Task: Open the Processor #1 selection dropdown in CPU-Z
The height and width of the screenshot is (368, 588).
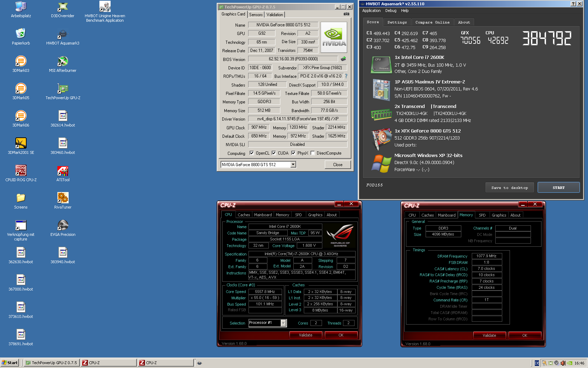Action: point(283,323)
